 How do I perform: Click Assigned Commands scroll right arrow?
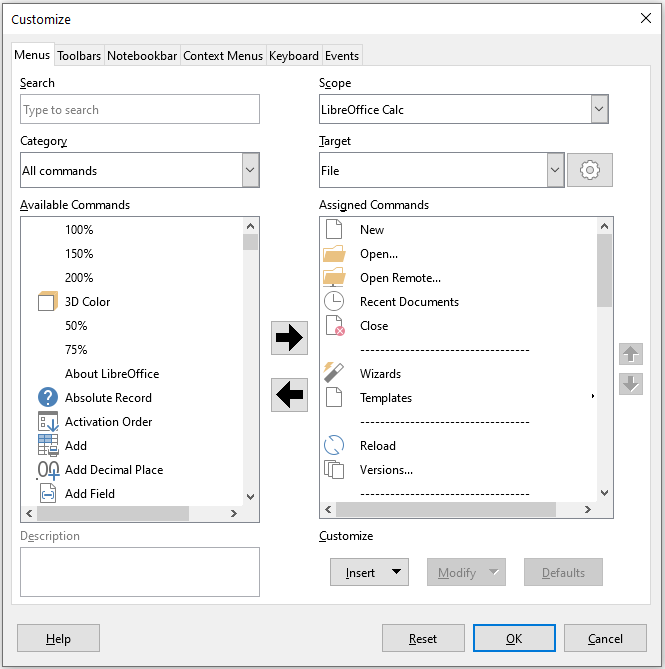pyautogui.click(x=587, y=509)
